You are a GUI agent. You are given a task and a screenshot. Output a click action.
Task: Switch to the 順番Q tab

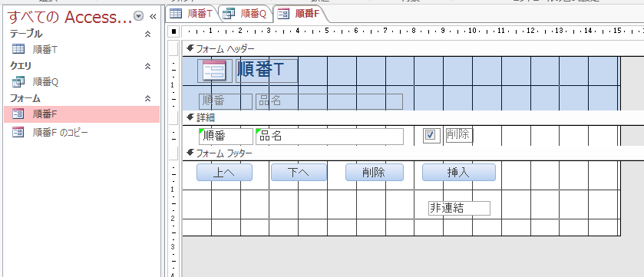pyautogui.click(x=245, y=15)
